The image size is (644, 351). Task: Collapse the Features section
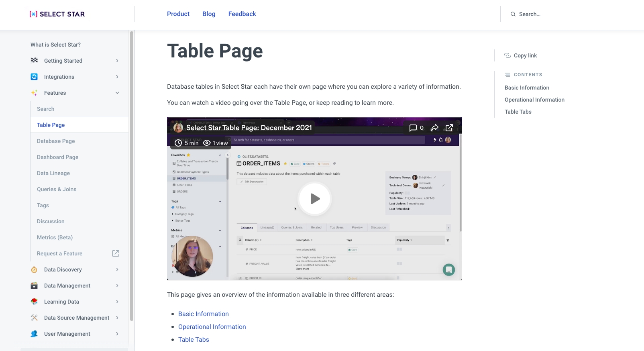117,93
